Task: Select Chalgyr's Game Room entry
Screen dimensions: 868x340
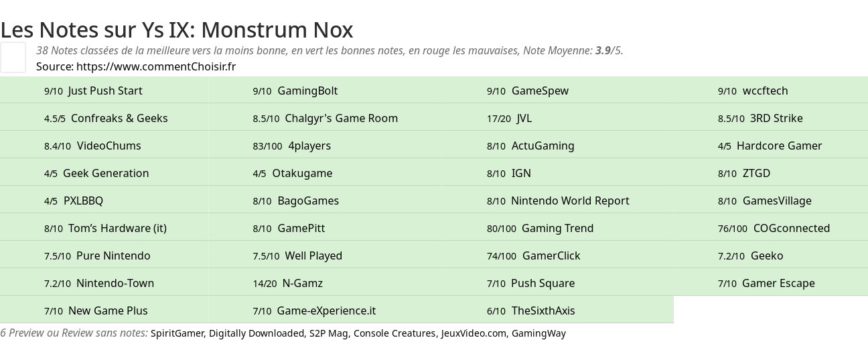Action: (342, 118)
